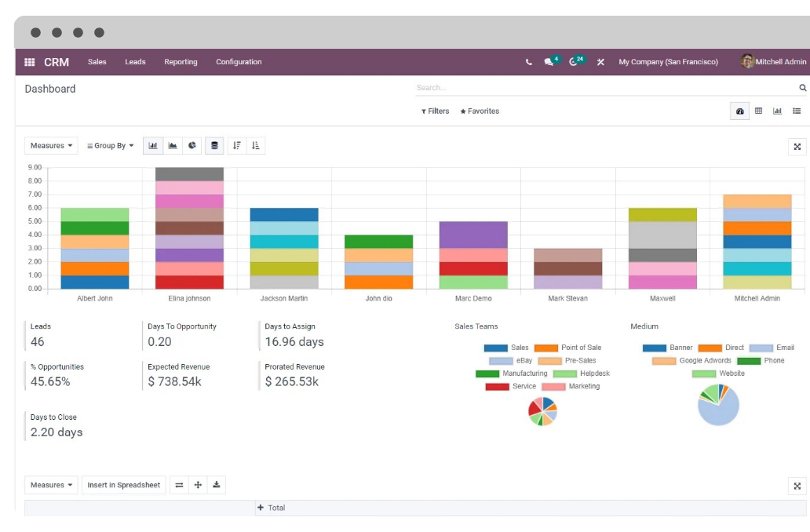Open the activities clock icon

(574, 62)
